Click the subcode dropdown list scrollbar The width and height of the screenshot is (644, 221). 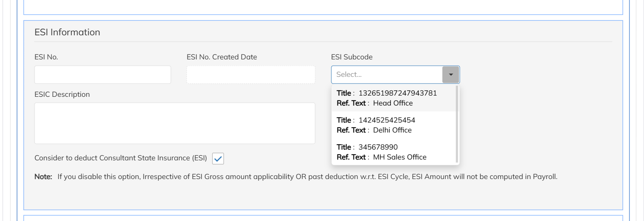click(457, 124)
